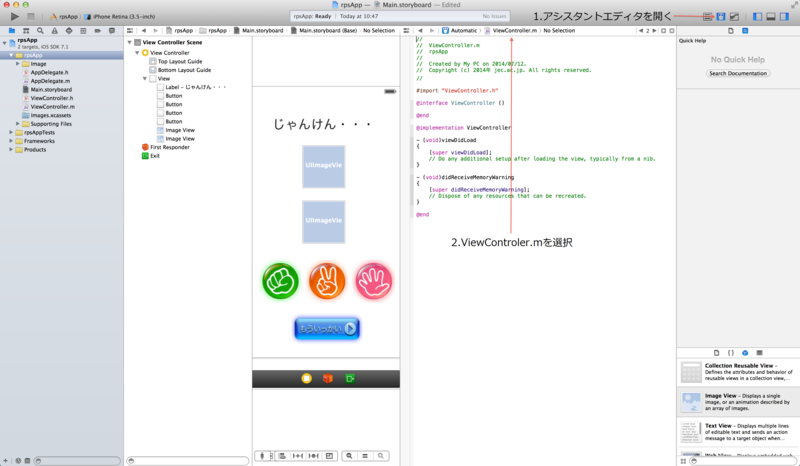Toggle zoom to actual size on canvas

click(365, 456)
